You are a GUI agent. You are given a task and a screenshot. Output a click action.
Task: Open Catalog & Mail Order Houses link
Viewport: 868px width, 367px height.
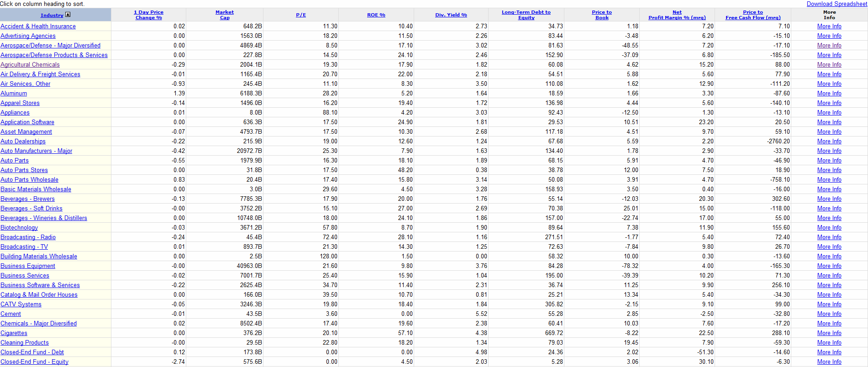(x=39, y=295)
